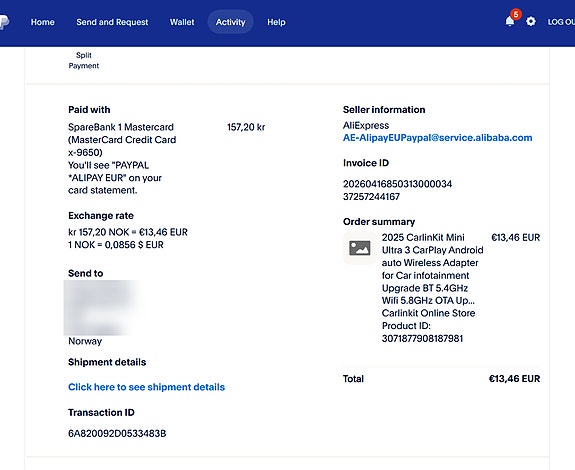This screenshot has width=575, height=470.
Task: Go to the Home menu item
Action: pos(43,22)
